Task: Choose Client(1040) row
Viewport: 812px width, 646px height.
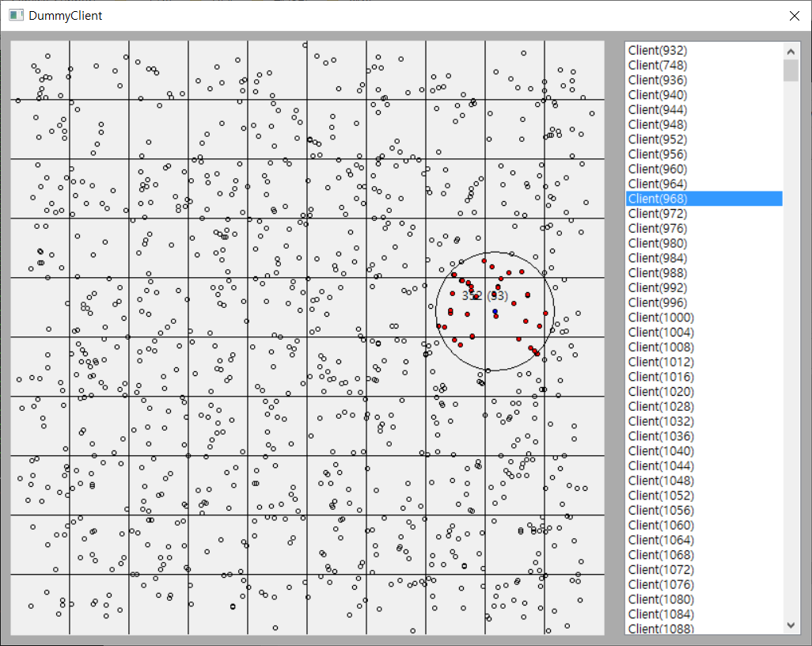Action: [704, 451]
